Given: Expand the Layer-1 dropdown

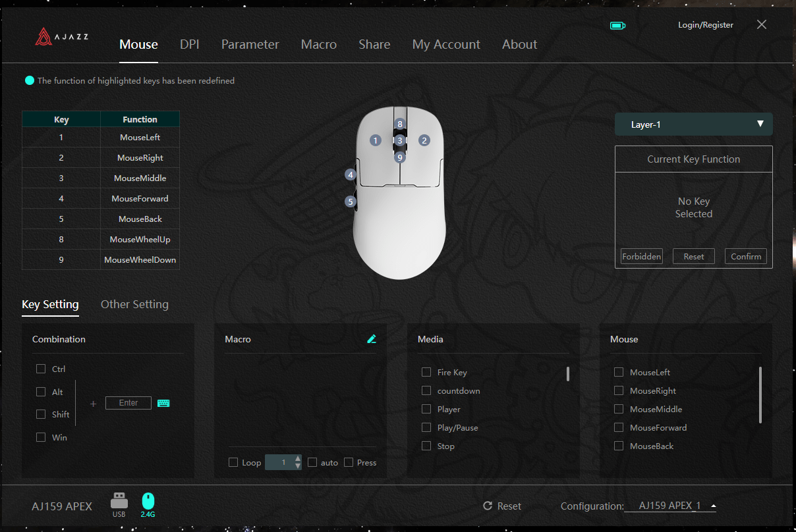Looking at the screenshot, I should click(x=693, y=124).
